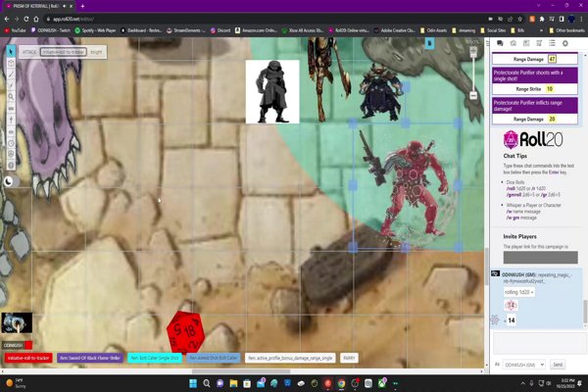Screen dimensions: 588x392
Task: Click Bolt Caller Single Shot macro
Action: [x=155, y=358]
